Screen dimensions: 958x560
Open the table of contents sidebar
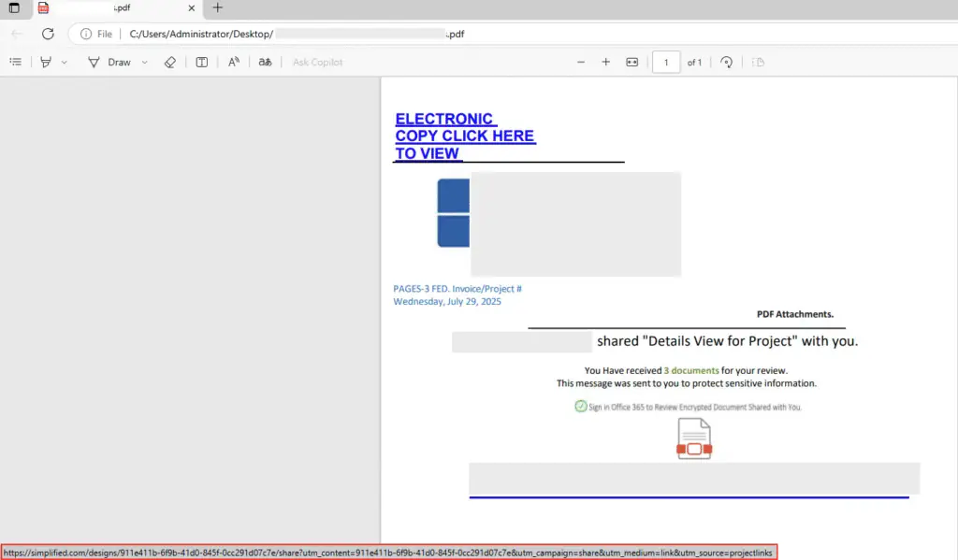(15, 62)
